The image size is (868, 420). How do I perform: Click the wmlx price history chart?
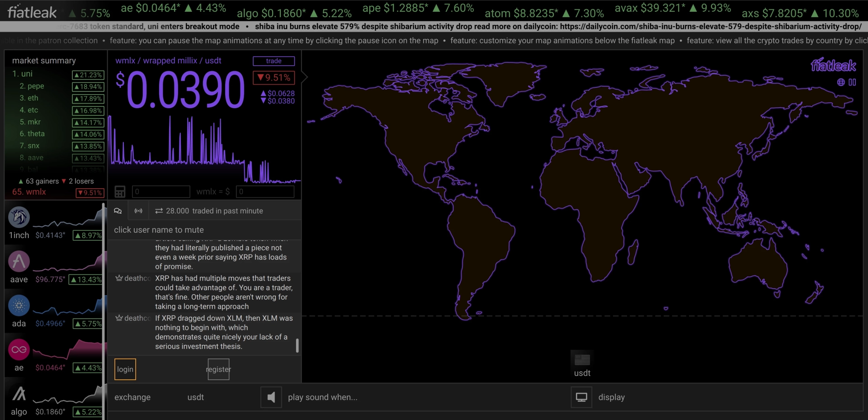tap(204, 149)
